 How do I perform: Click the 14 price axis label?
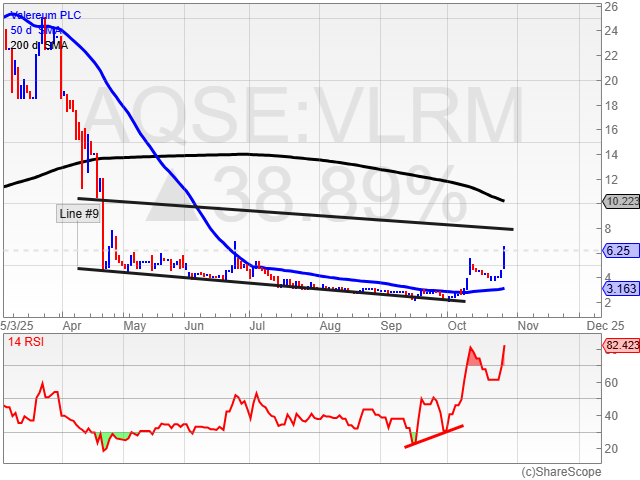[x=611, y=155]
